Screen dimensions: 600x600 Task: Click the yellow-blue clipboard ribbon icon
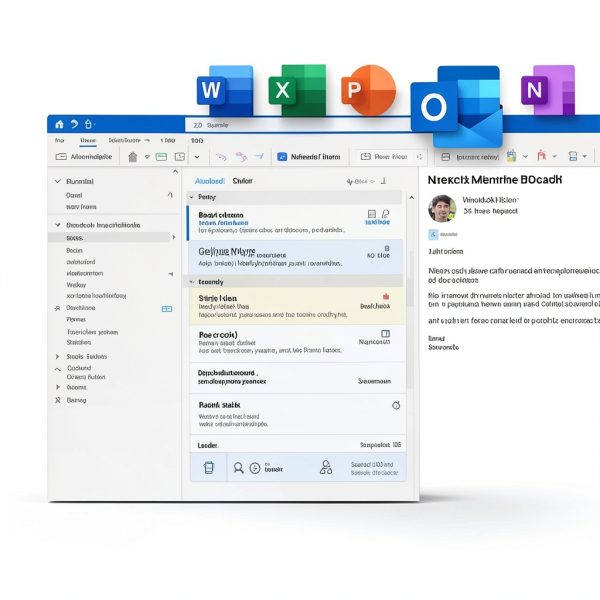(511, 156)
